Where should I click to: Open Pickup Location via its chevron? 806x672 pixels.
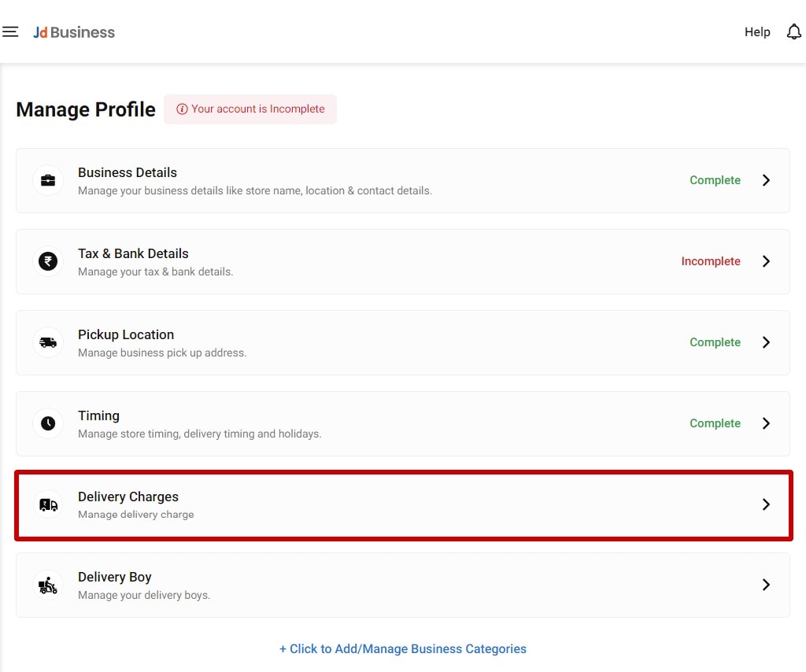766,342
